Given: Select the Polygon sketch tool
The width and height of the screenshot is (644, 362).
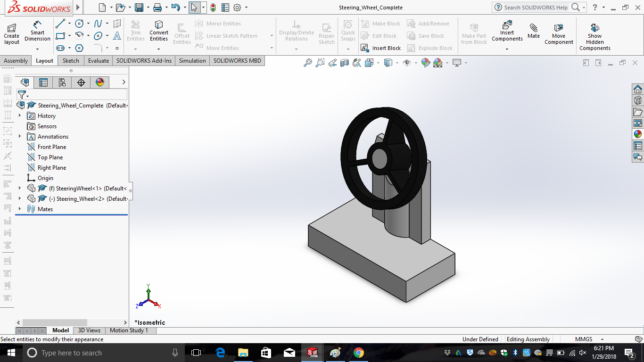Looking at the screenshot, I should (79, 48).
